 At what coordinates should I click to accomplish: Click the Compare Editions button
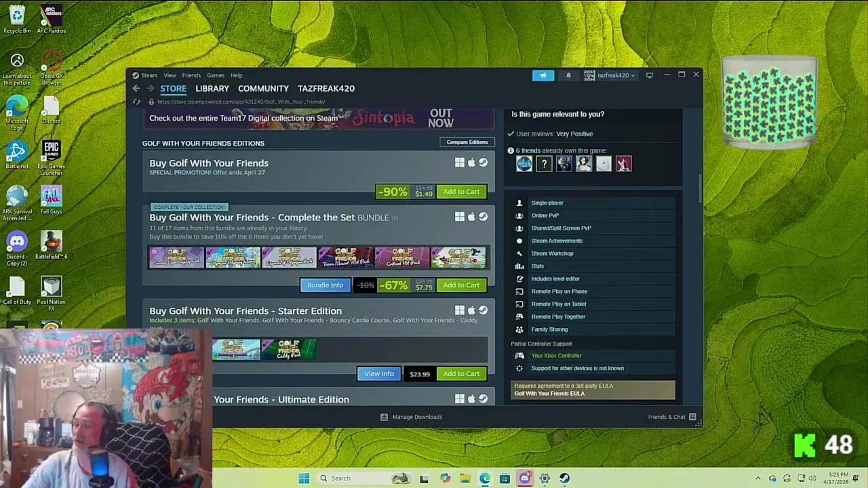(467, 142)
